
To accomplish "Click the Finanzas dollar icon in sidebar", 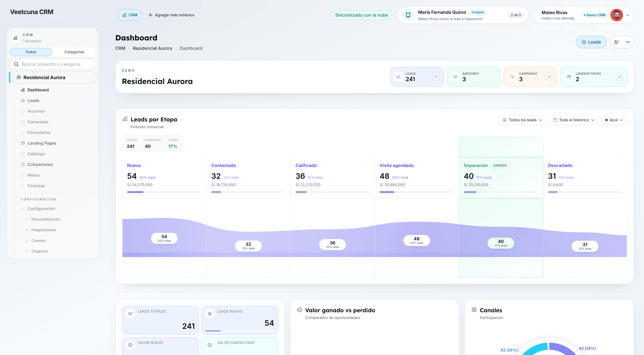I will coord(23,186).
